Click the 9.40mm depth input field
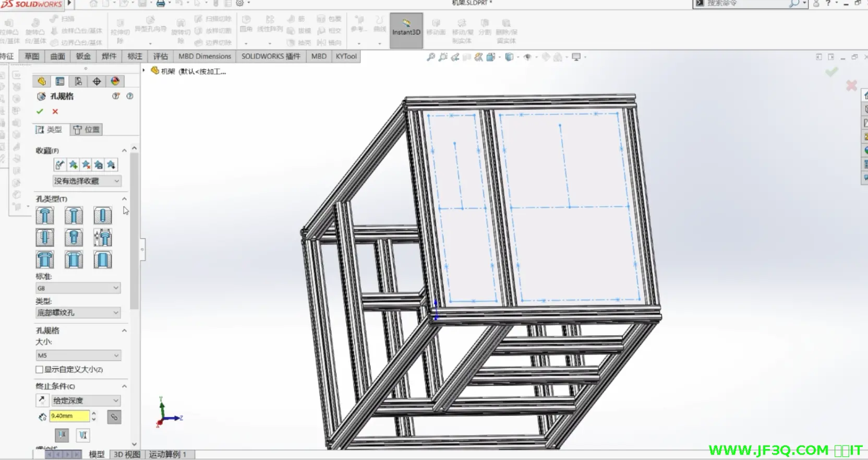 point(69,416)
